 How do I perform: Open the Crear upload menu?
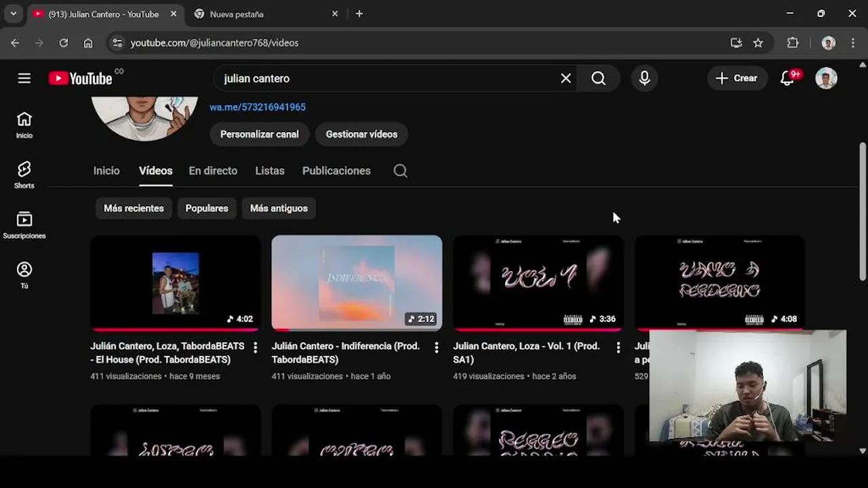[x=737, y=79]
